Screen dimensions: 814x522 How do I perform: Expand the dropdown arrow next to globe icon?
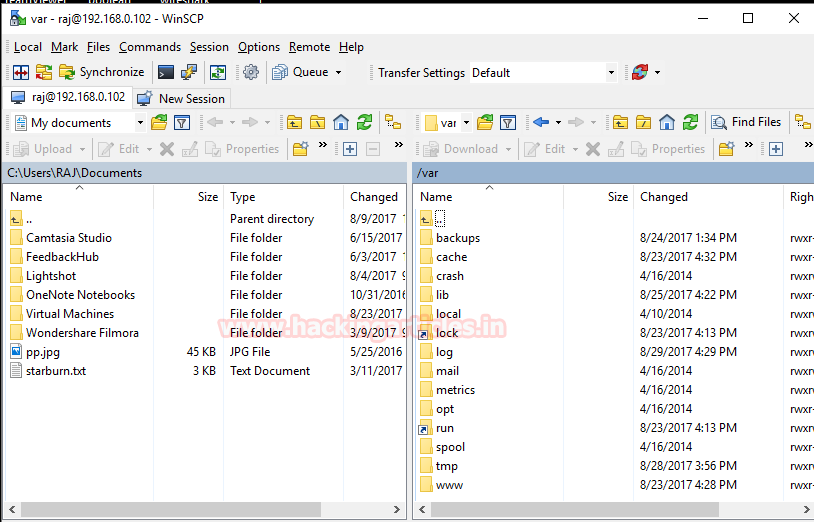coord(658,72)
